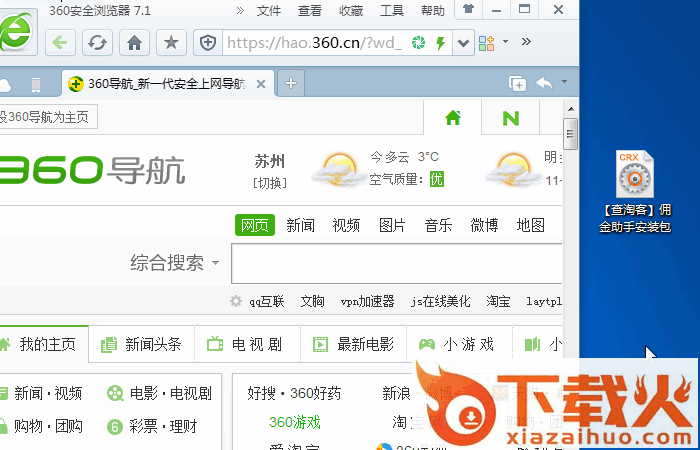Open the 工具 menu

[392, 11]
